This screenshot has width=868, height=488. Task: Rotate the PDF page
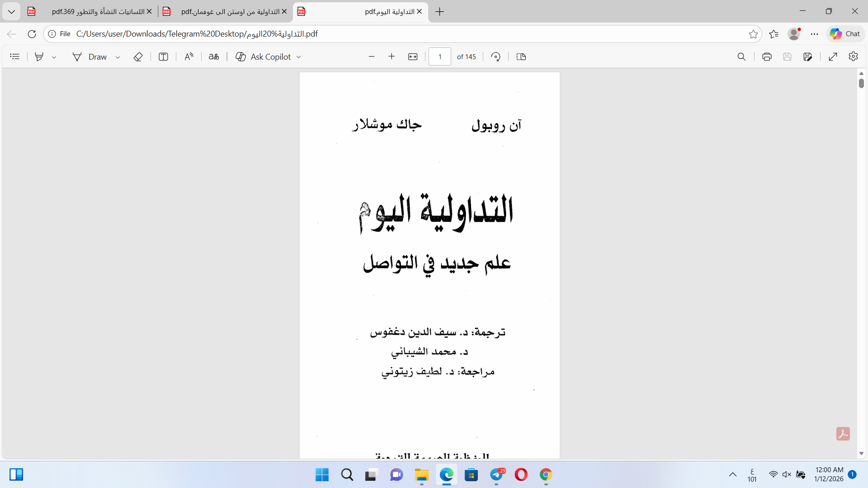pos(496,56)
